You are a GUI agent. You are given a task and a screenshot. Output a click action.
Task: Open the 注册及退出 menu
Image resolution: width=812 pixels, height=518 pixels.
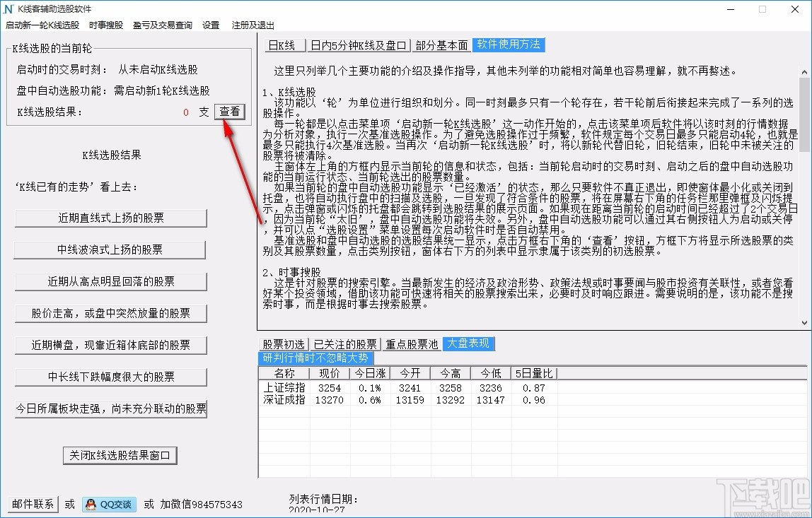(252, 25)
